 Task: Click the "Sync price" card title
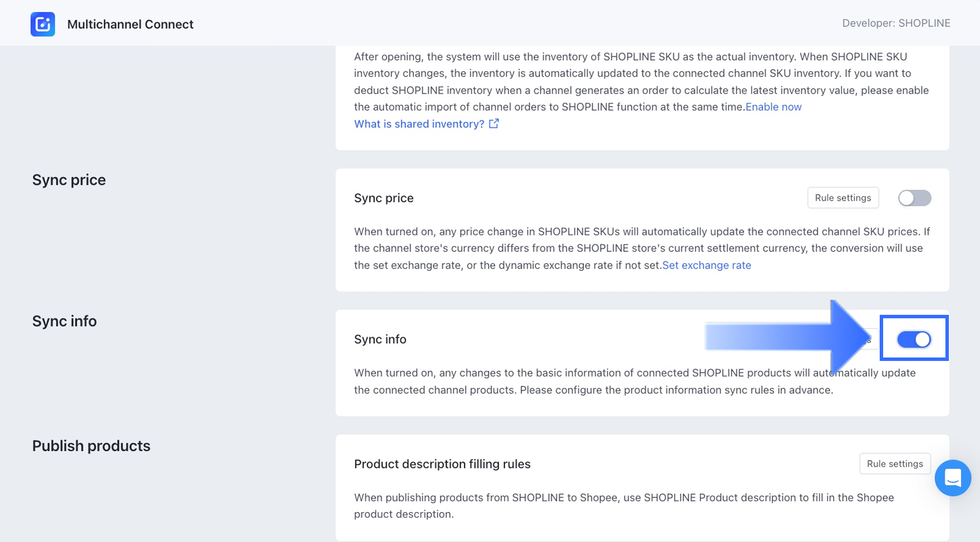click(384, 198)
